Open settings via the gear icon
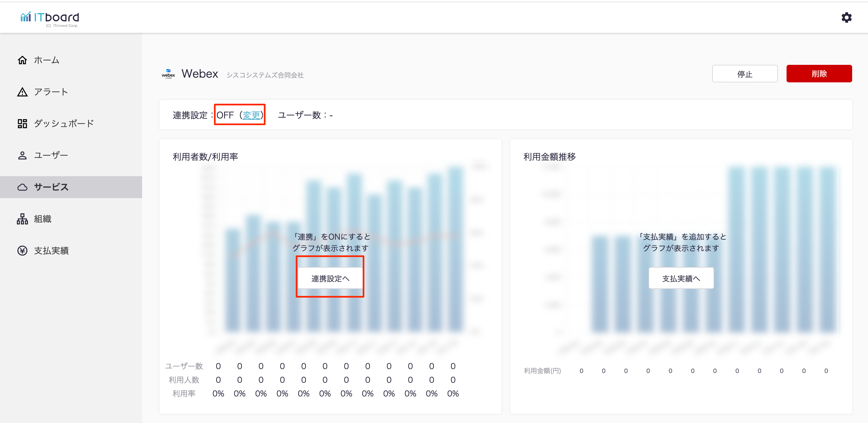 [x=846, y=18]
